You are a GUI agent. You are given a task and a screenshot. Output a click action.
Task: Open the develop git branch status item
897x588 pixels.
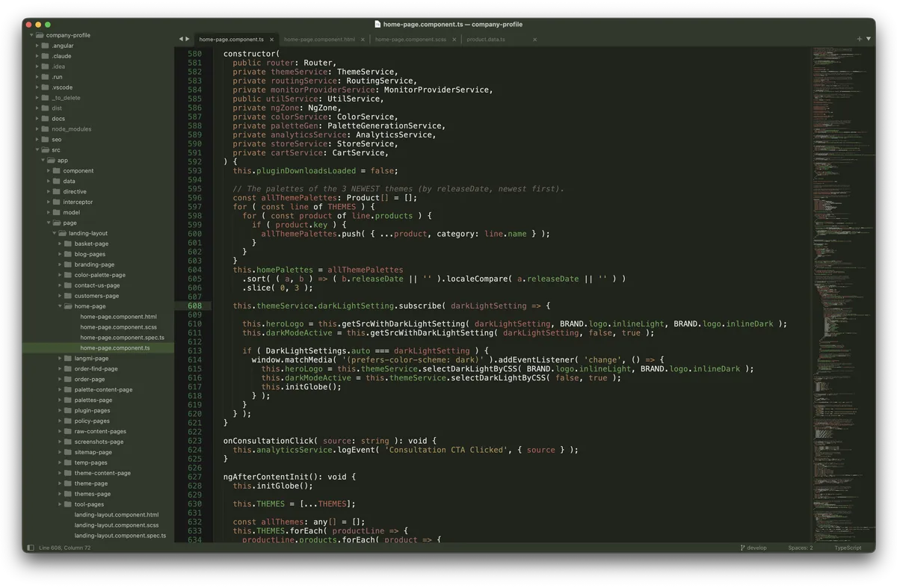pos(753,548)
